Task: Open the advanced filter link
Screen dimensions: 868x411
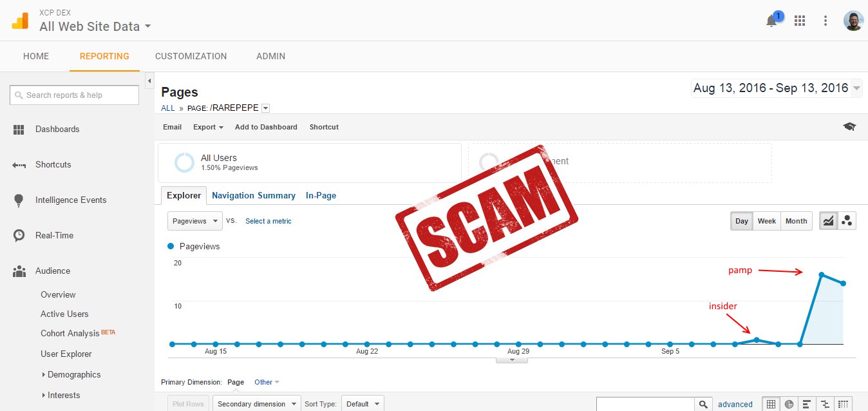Action: point(735,405)
